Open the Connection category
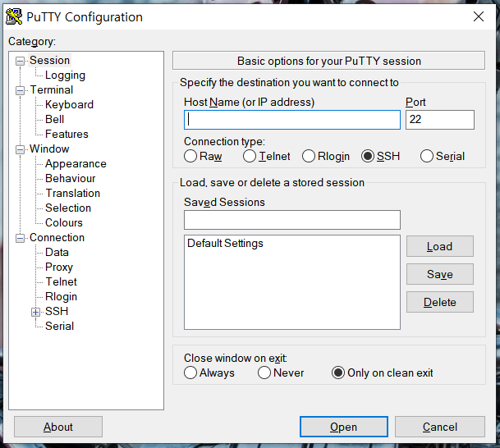Screen dimensions: 500x448 (x=57, y=237)
